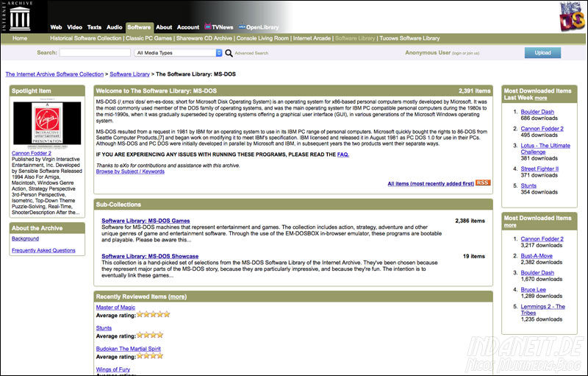Open Historical Software Collection
Screen dimensions: 588x376
point(85,38)
